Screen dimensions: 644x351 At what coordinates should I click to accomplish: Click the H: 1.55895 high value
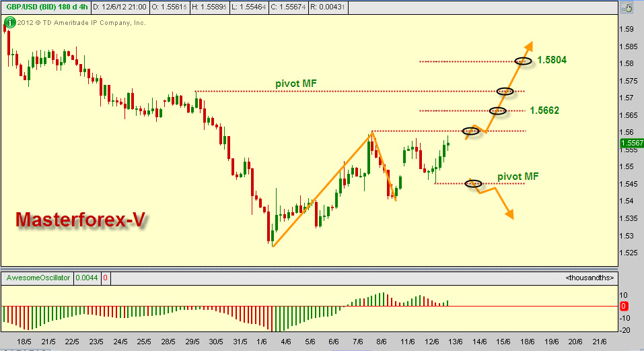[209, 7]
